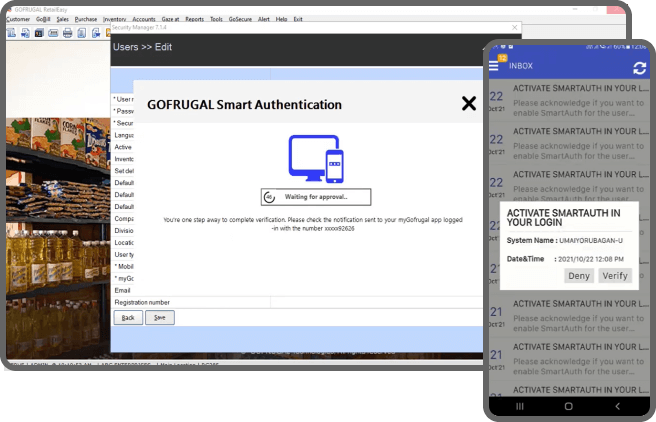Open the Inventory menu
The width and height of the screenshot is (656, 422).
115,19
